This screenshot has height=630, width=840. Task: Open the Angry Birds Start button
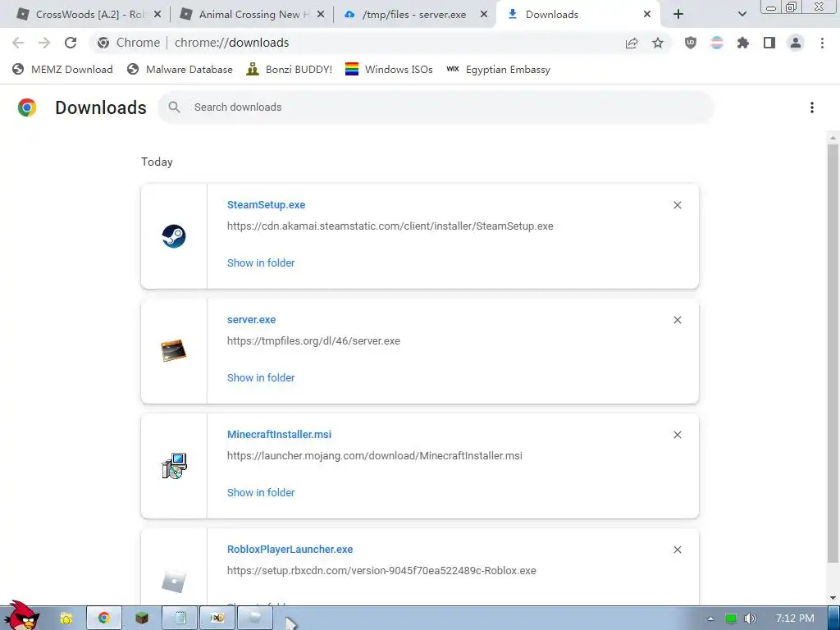[21, 616]
